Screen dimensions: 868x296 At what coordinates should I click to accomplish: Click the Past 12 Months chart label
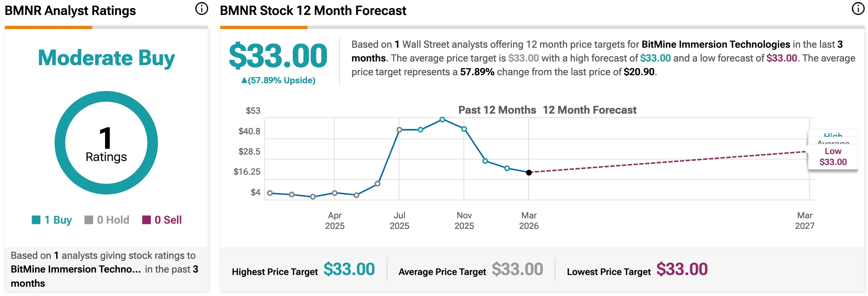(x=497, y=110)
